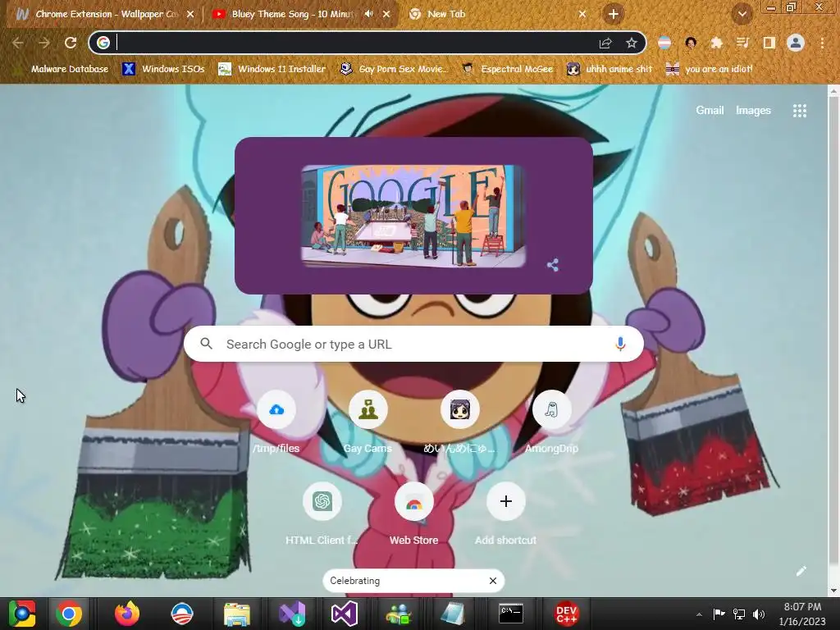Show hidden system tray icons
Image resolution: width=840 pixels, height=630 pixels.
[699, 614]
